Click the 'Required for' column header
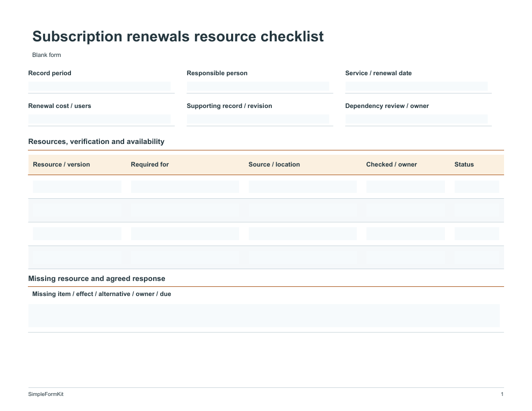Image resolution: width=532 pixels, height=411 pixels. (149, 164)
